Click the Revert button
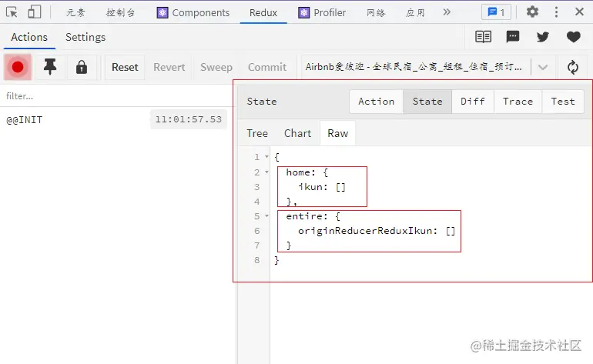The image size is (593, 364). point(169,67)
